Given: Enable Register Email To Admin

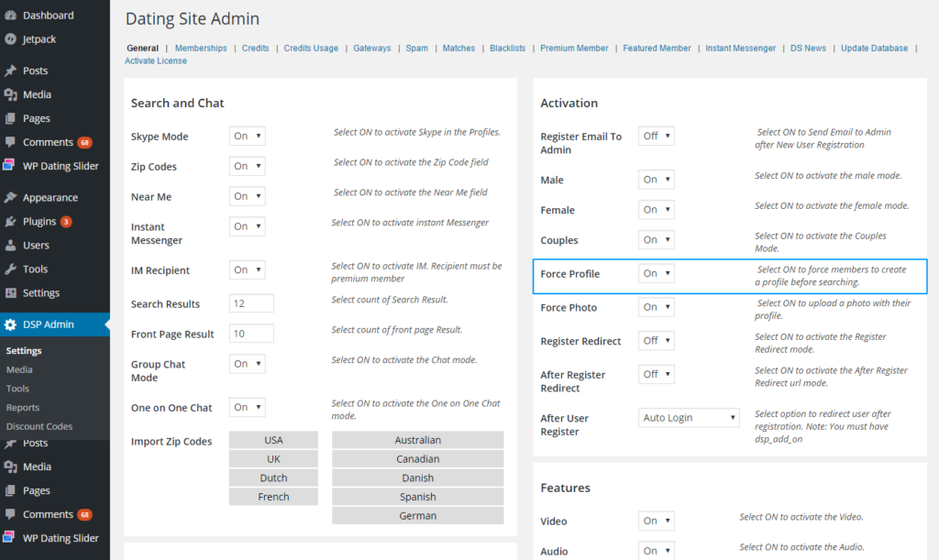Looking at the screenshot, I should (x=657, y=136).
